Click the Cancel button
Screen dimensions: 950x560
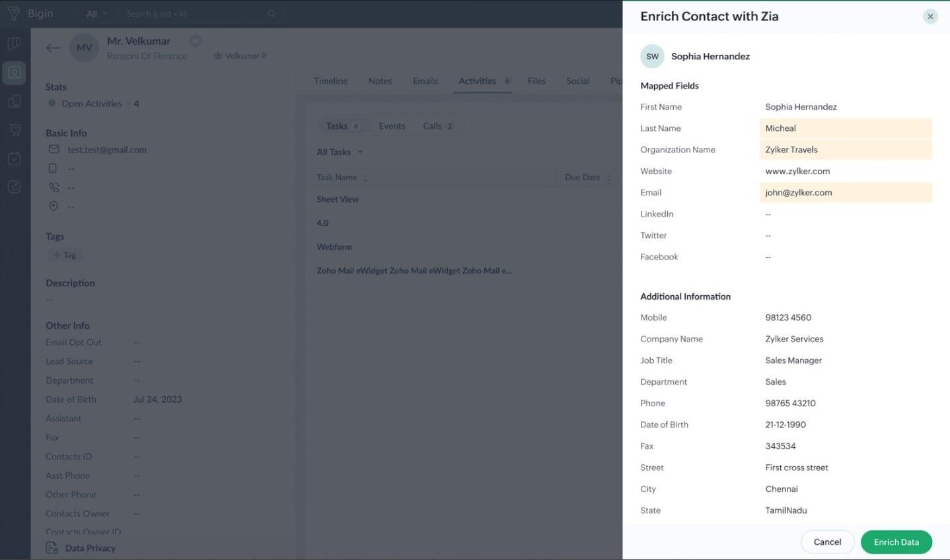[827, 542]
